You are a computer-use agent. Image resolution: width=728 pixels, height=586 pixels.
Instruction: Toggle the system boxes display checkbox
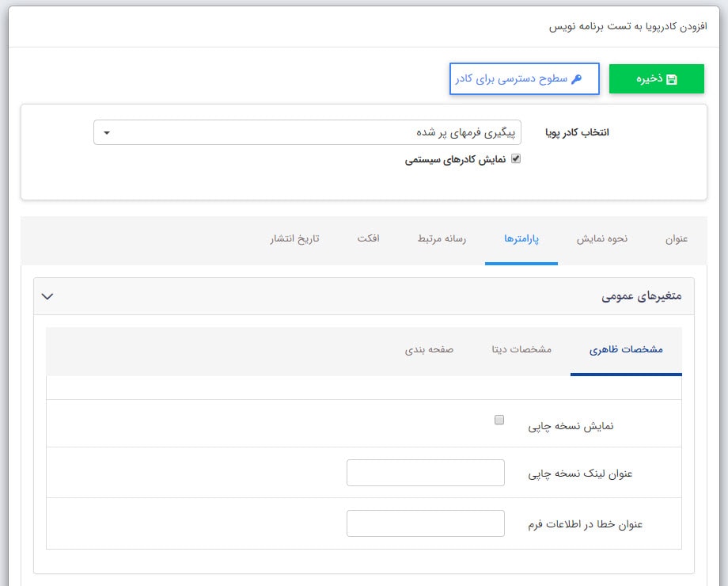(517, 158)
